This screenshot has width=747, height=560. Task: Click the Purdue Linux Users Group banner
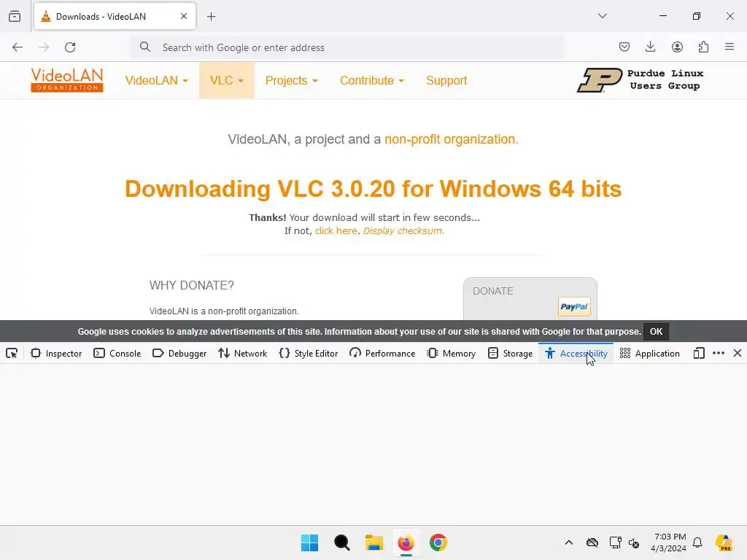640,79
